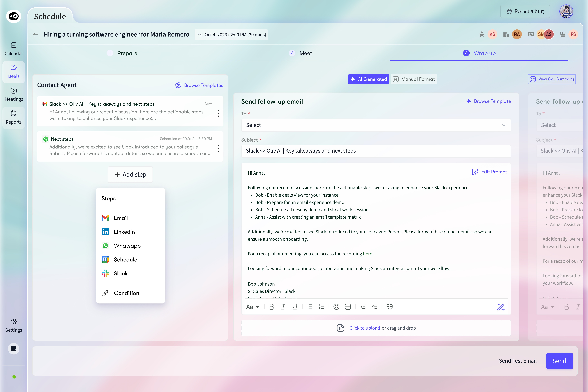Click the meeting date and time badge
This screenshot has height=392, width=588.
(231, 35)
